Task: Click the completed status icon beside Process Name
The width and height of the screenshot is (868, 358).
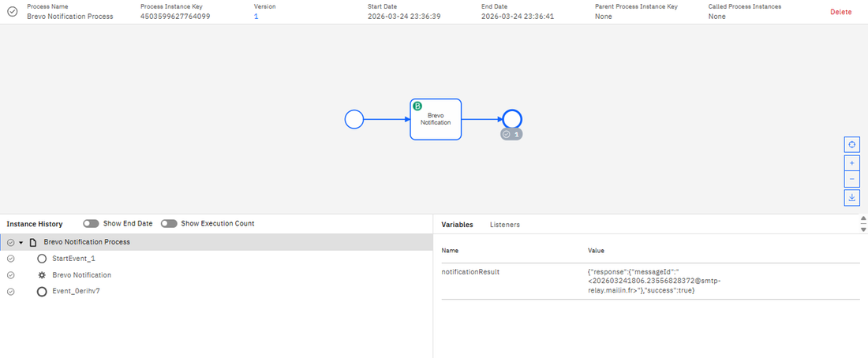Action: (x=12, y=12)
